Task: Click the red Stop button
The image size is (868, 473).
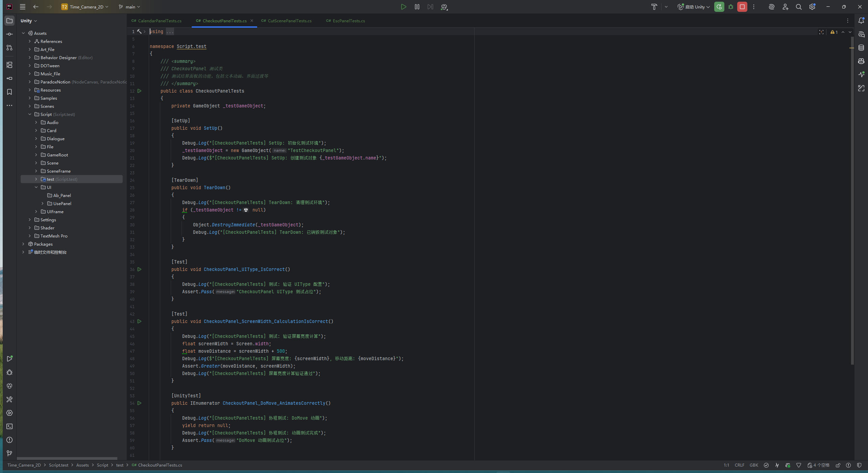Action: [742, 7]
